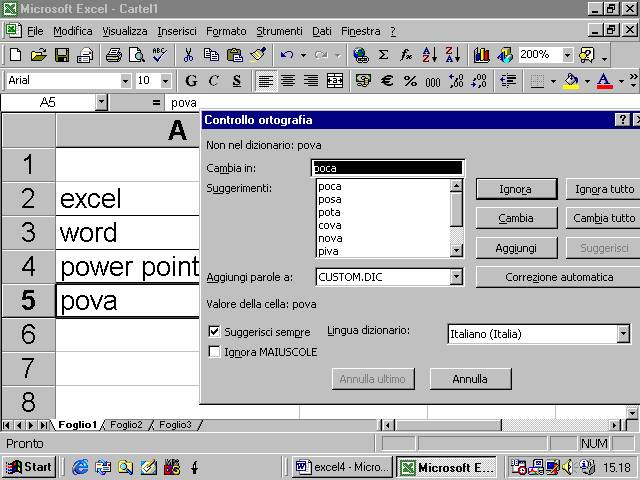
Task: Click suggestions list scroll down arrow
Action: click(x=456, y=250)
